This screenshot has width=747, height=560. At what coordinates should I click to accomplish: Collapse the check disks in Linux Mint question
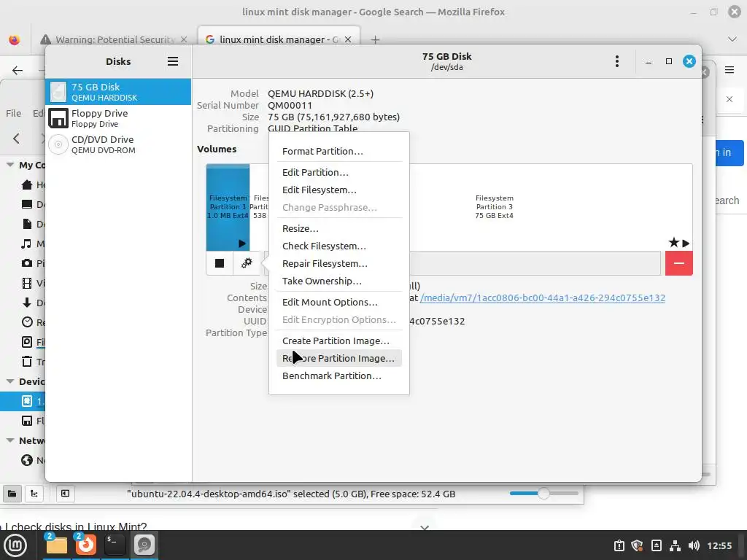[425, 527]
